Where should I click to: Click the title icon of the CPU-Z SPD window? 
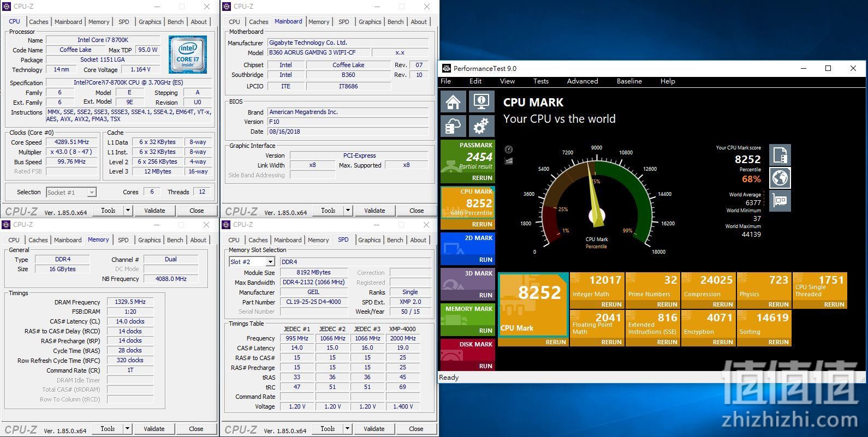(226, 224)
